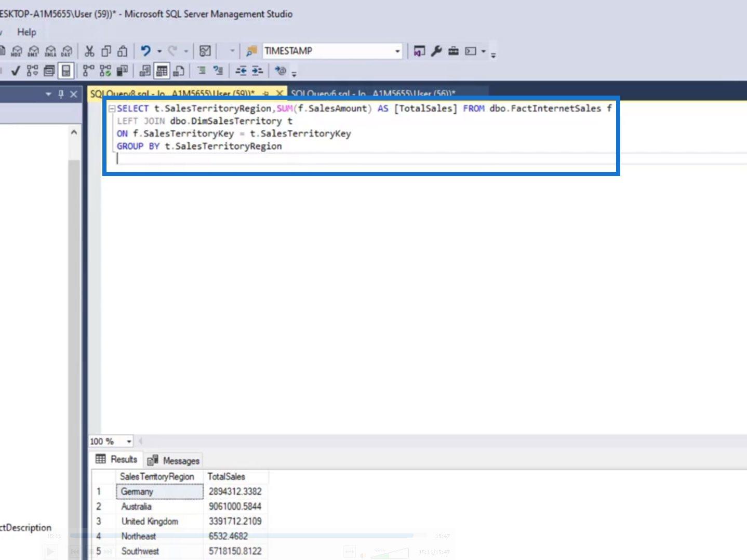This screenshot has height=560, width=747.
Task: Click GROUP BY line in query editor
Action: pyautogui.click(x=199, y=146)
